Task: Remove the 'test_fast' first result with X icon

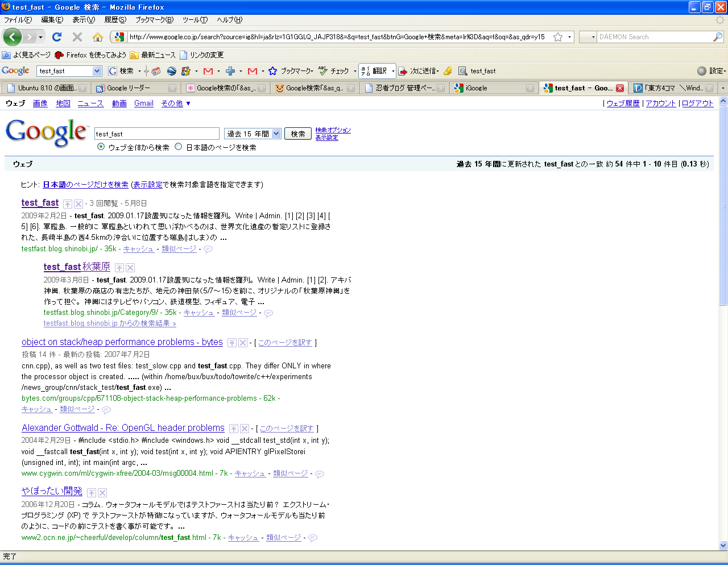Action: click(x=78, y=204)
